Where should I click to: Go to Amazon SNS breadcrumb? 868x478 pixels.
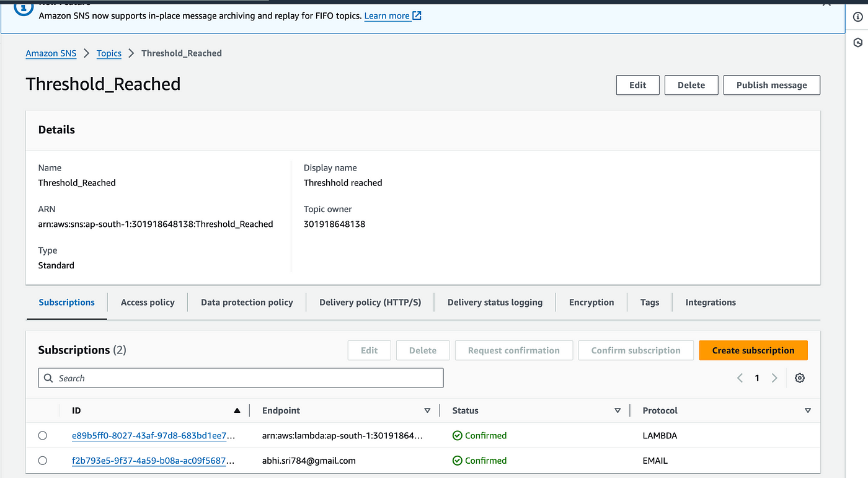51,53
